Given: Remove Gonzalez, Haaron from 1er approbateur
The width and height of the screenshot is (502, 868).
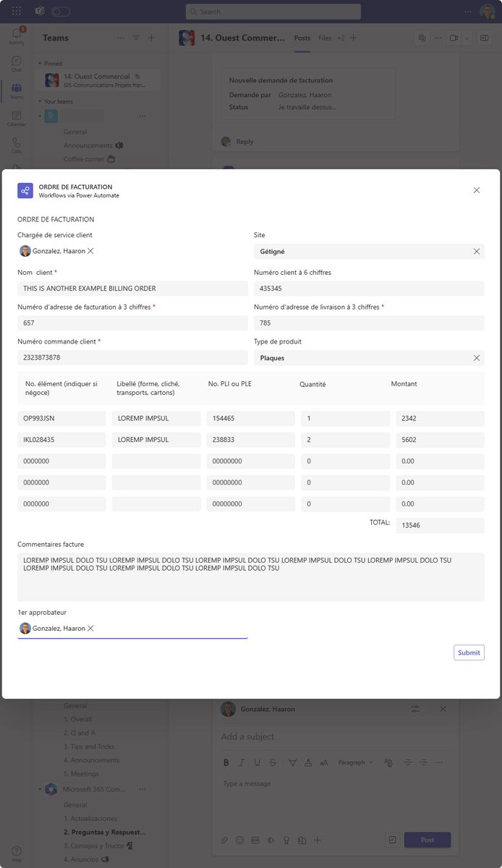Looking at the screenshot, I should [x=90, y=629].
